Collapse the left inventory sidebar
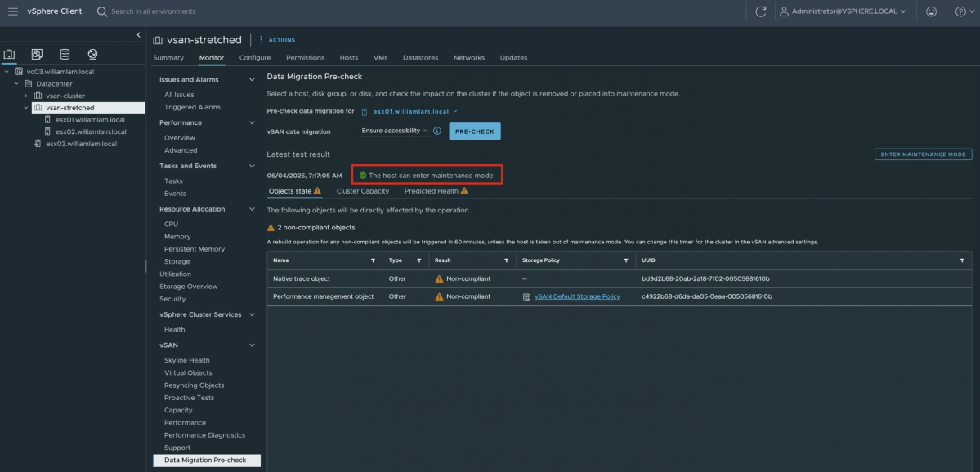Viewport: 980px width, 472px height. (138, 35)
